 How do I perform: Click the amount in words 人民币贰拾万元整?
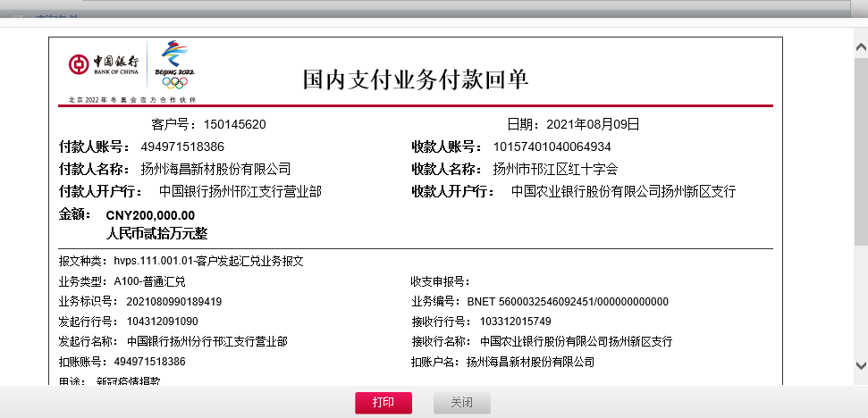coord(156,233)
